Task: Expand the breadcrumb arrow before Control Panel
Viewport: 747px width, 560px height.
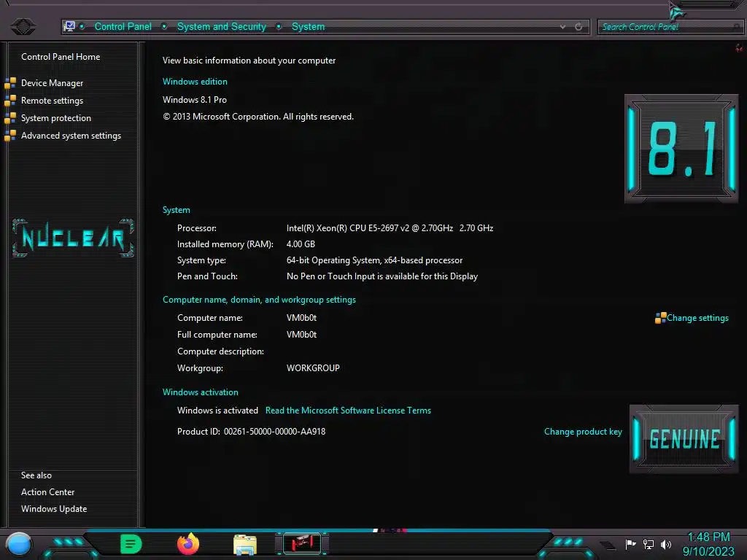Action: coord(82,26)
